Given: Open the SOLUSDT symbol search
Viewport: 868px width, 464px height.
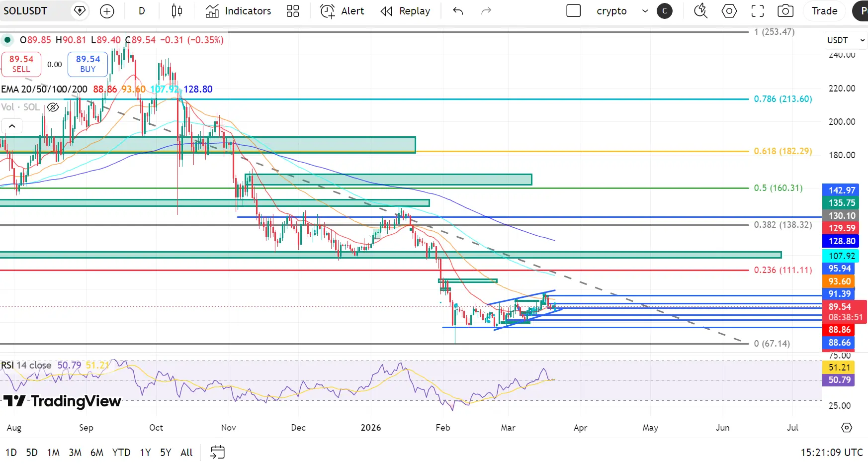Looking at the screenshot, I should (x=25, y=11).
